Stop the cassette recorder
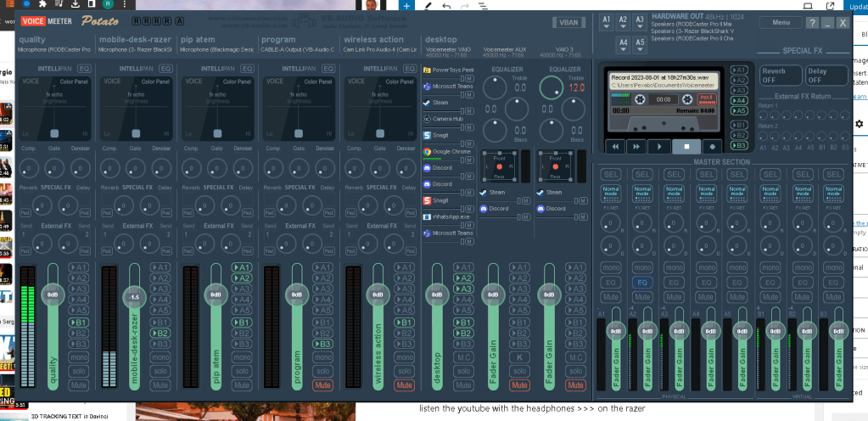This screenshot has width=868, height=421. pyautogui.click(x=686, y=147)
